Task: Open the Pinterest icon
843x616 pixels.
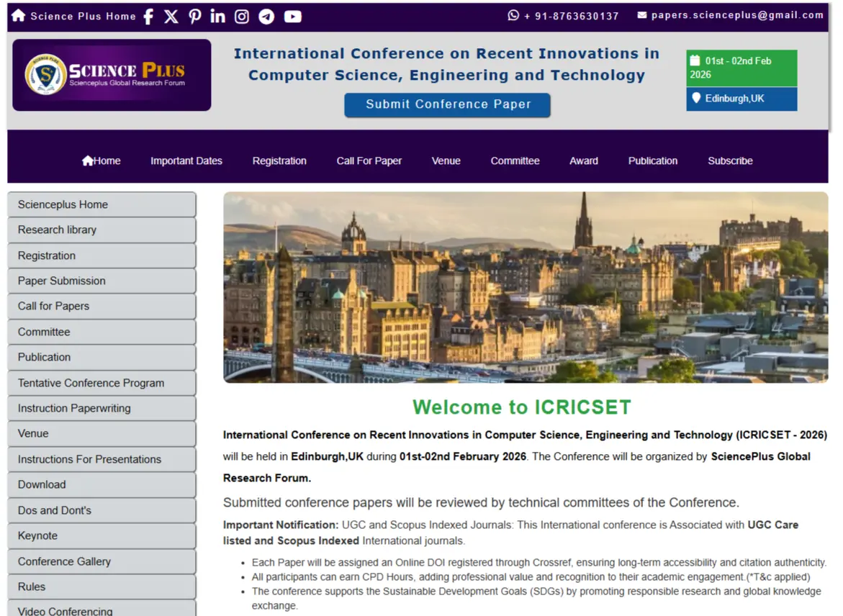Action: click(194, 16)
